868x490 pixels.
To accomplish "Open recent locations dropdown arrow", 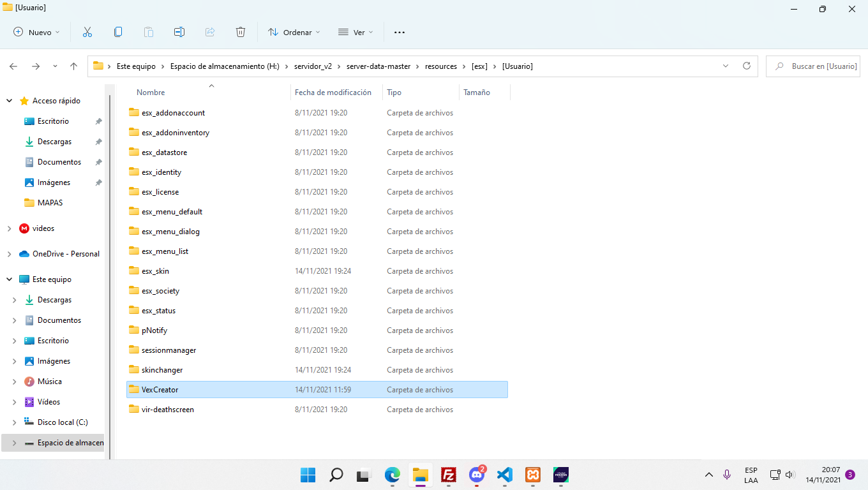I will 55,66.
